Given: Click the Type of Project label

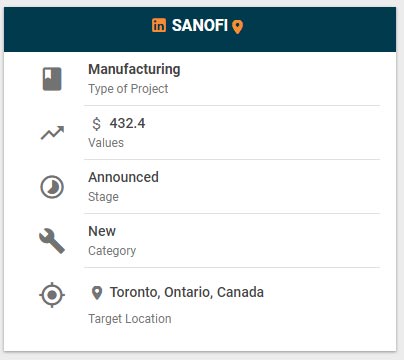Looking at the screenshot, I should click(x=128, y=89).
